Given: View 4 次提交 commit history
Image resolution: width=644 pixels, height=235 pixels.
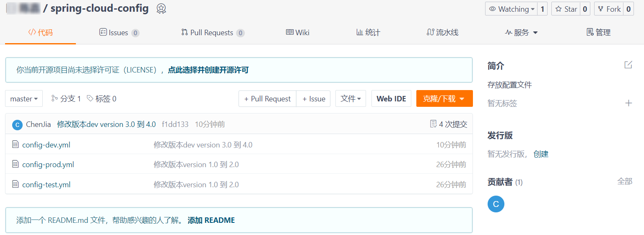Looking at the screenshot, I should tap(453, 124).
